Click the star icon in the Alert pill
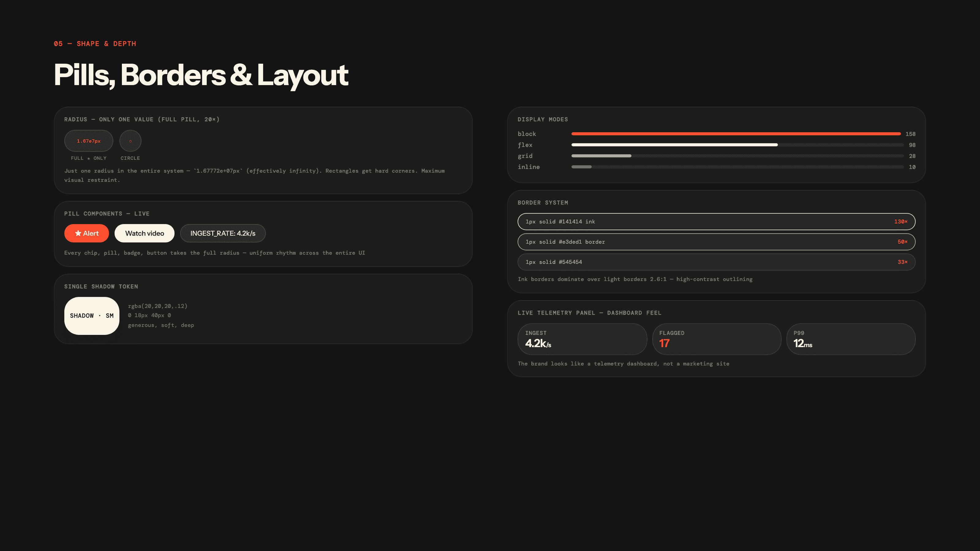 tap(78, 233)
